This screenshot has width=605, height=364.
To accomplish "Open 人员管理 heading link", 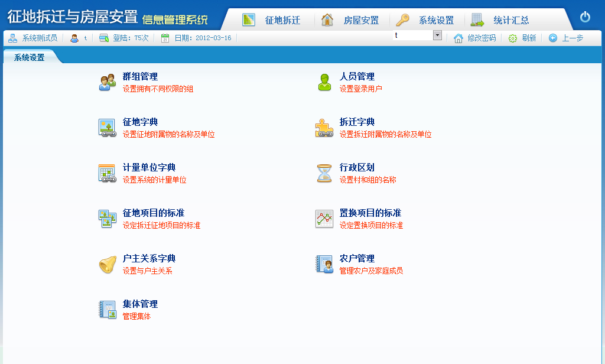I will tap(357, 76).
